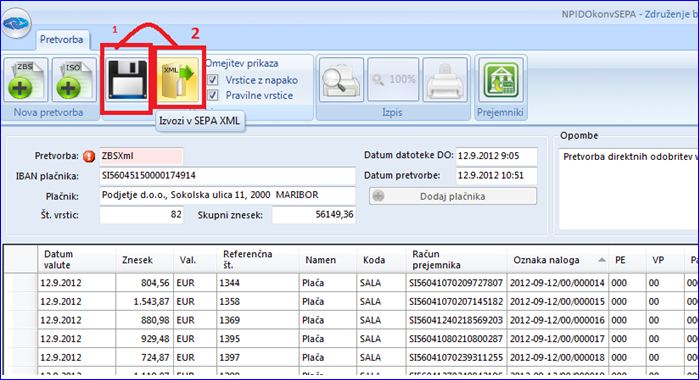Viewport: 699px width, 380px height.
Task: Click the Pretvorba field containing ZBSXml
Action: click(141, 156)
